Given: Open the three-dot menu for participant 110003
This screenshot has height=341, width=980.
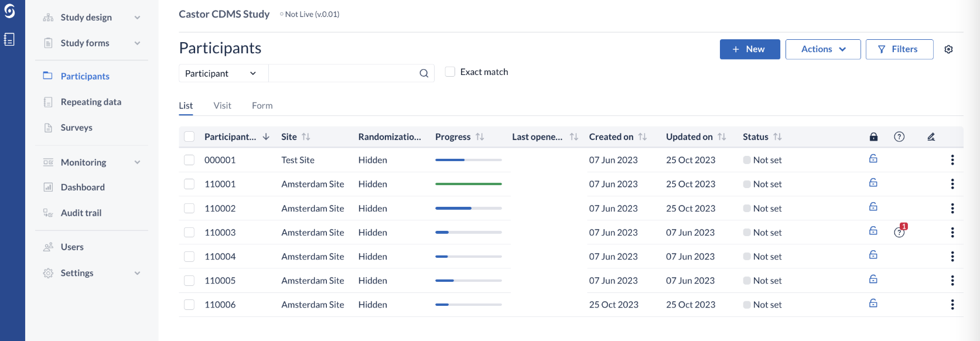Looking at the screenshot, I should pos(952,233).
